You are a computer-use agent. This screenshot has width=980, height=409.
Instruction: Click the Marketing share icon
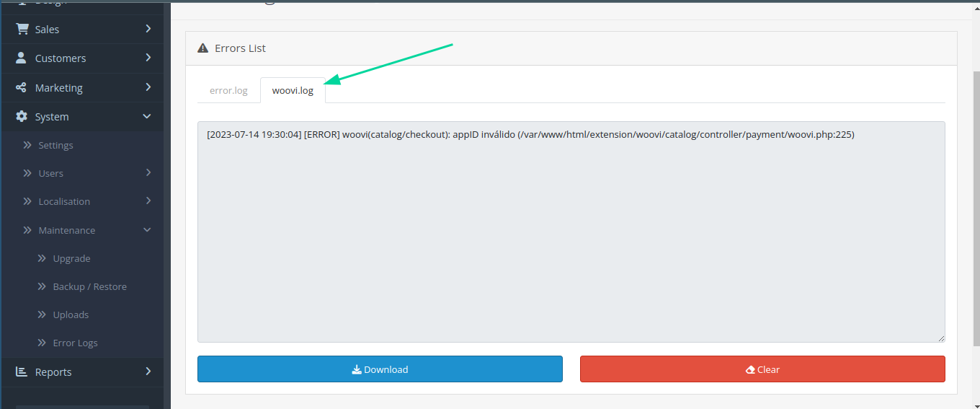click(x=22, y=87)
